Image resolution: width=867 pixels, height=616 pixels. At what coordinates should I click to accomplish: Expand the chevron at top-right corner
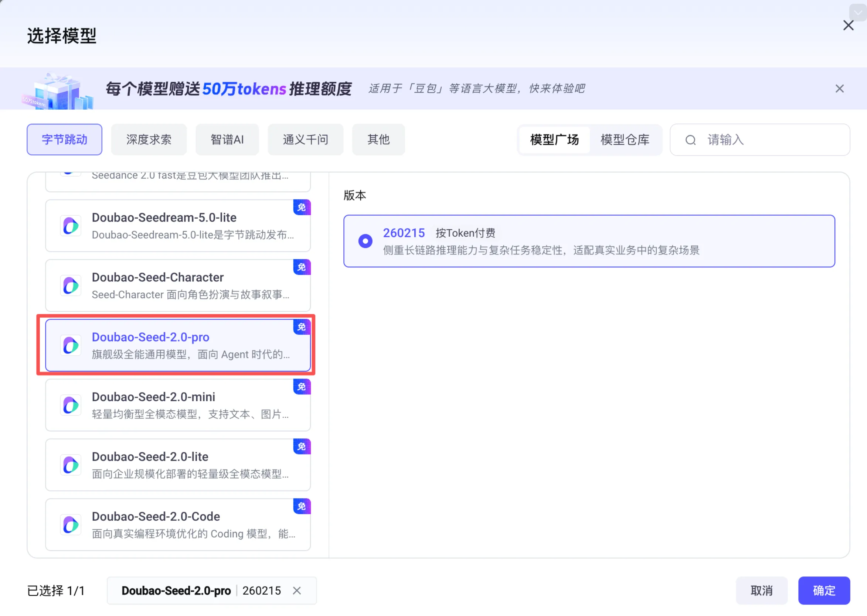click(858, 13)
